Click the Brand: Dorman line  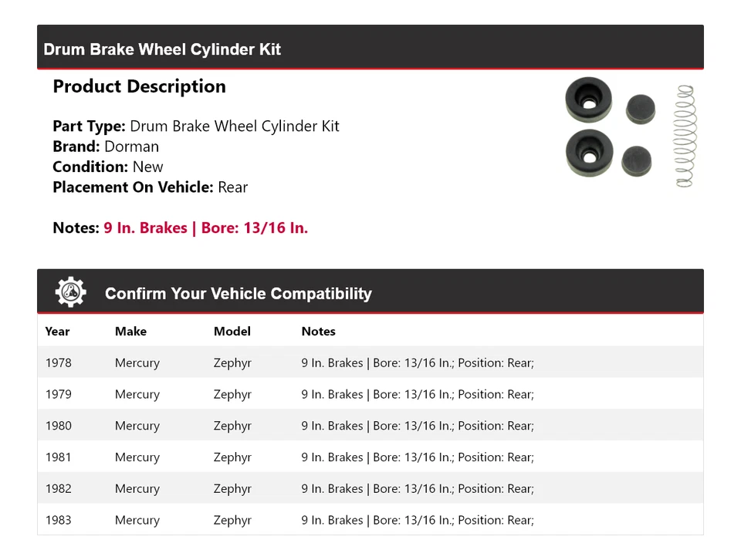coord(106,147)
